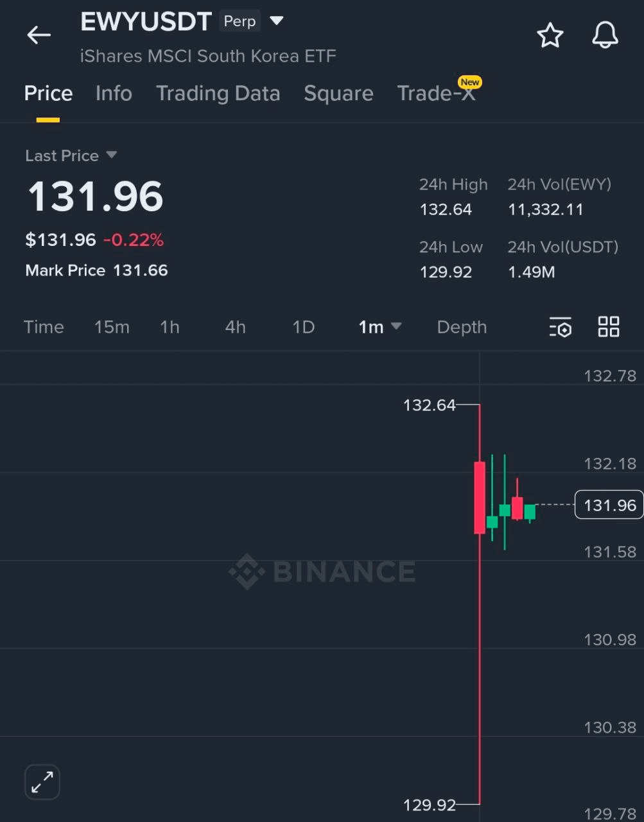Expand chart to fullscreen
Viewport: 644px width, 822px height.
click(42, 782)
